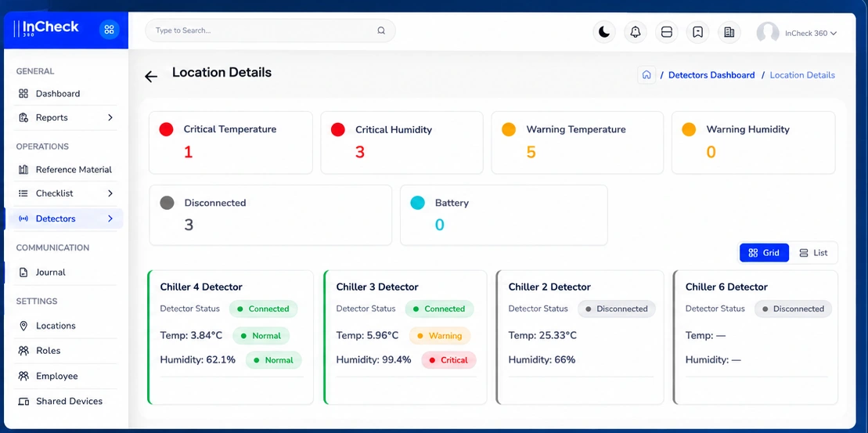
Task: Select Detectors in sidebar
Action: click(x=63, y=218)
